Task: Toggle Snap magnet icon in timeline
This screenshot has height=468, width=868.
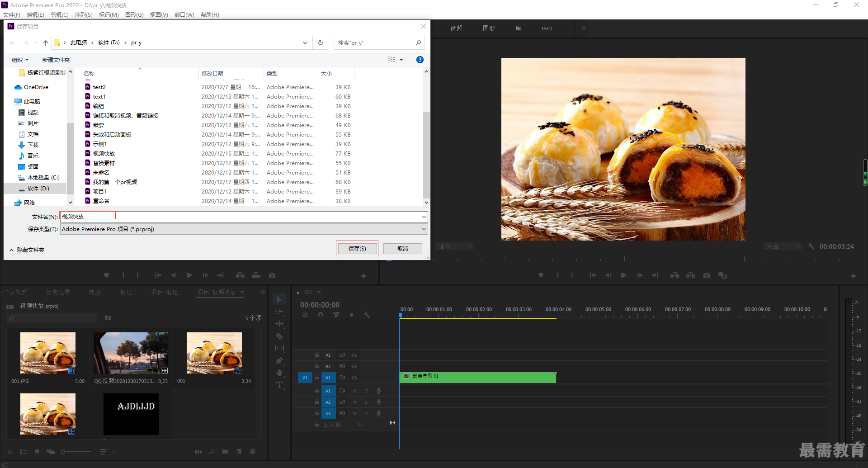Action: 321,315
